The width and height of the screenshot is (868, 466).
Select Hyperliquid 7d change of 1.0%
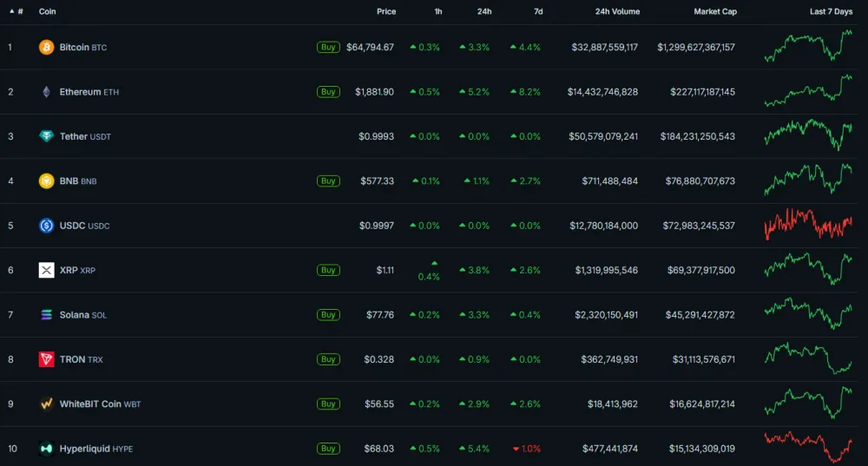(527, 449)
